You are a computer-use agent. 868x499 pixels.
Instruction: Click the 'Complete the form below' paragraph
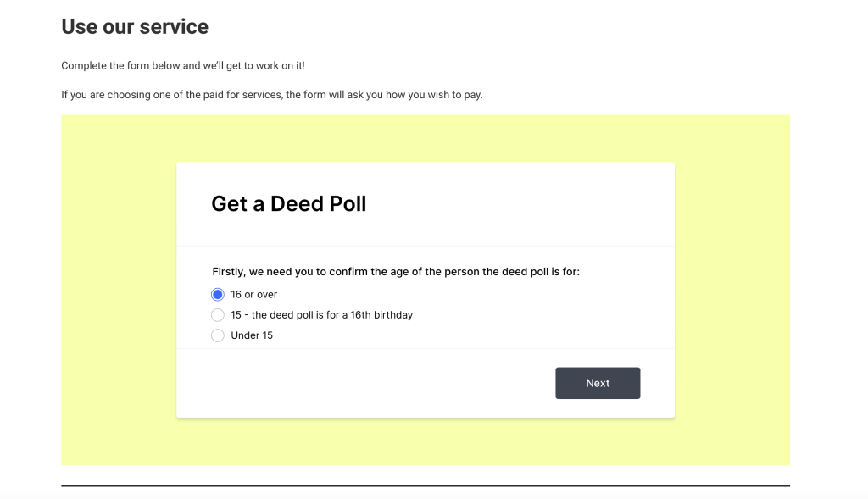click(x=182, y=66)
